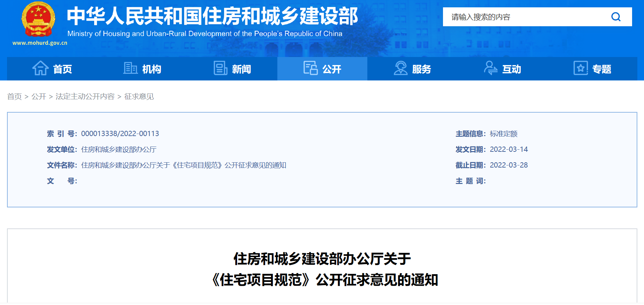Click the 发文日期 label
Viewport: 644px width, 305px height.
(471, 149)
